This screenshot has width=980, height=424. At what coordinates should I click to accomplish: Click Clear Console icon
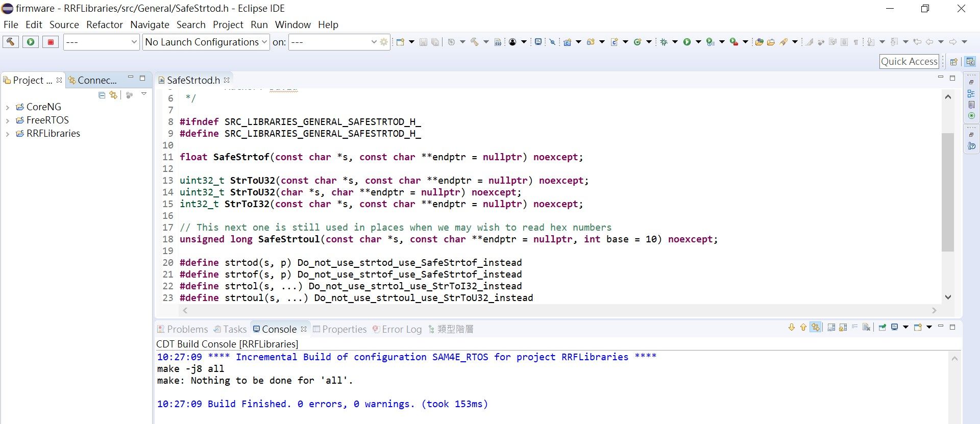click(866, 327)
